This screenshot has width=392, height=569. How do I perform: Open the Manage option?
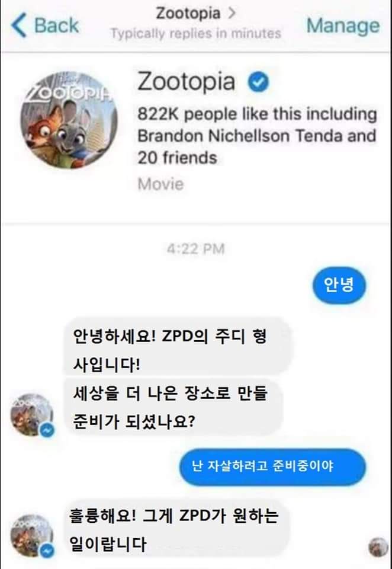click(x=343, y=25)
